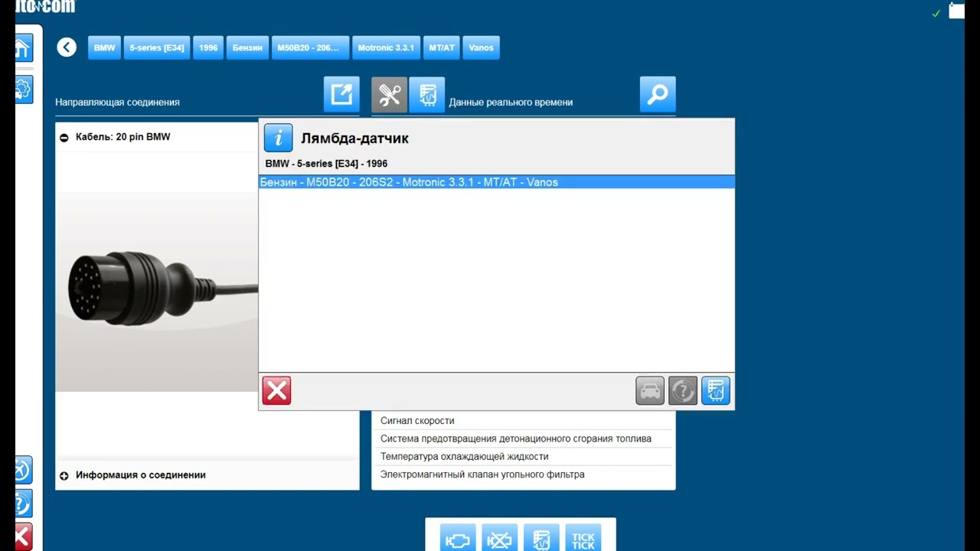This screenshot has height=551, width=980.
Task: Go back with the round arrow button
Action: point(67,47)
